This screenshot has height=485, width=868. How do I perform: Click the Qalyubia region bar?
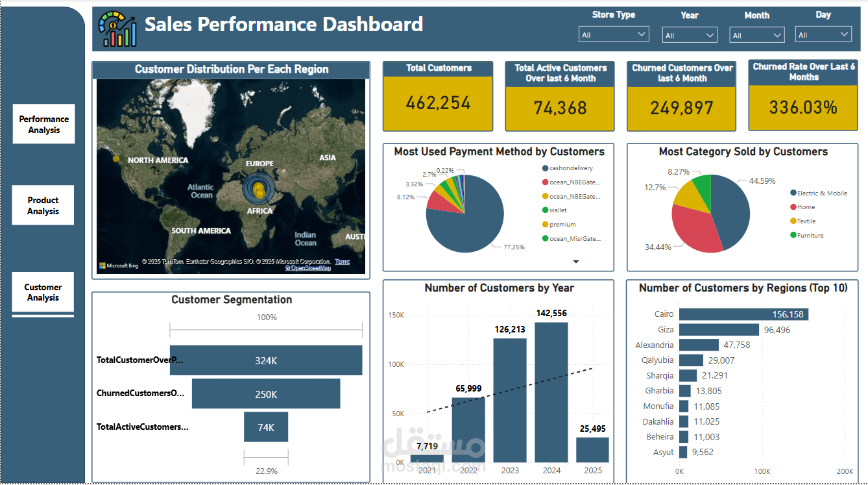point(691,360)
